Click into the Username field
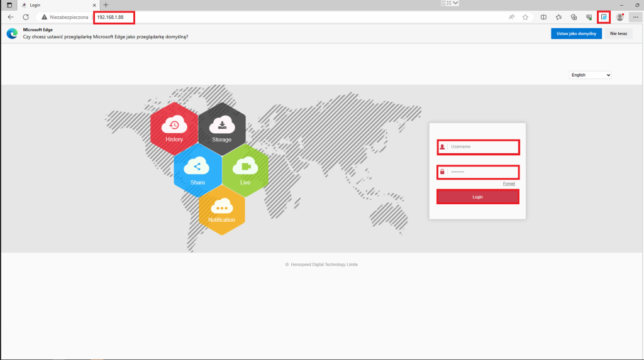The height and width of the screenshot is (360, 644). pos(481,147)
